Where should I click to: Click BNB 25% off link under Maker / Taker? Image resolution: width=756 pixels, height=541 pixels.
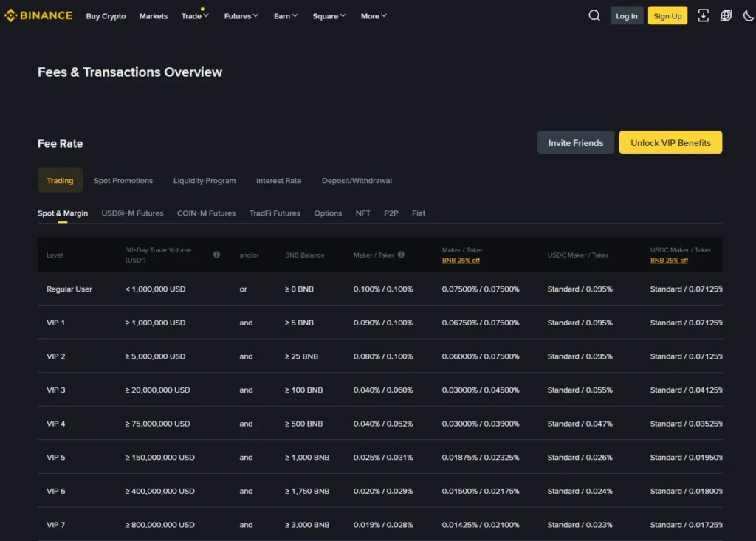pyautogui.click(x=461, y=261)
